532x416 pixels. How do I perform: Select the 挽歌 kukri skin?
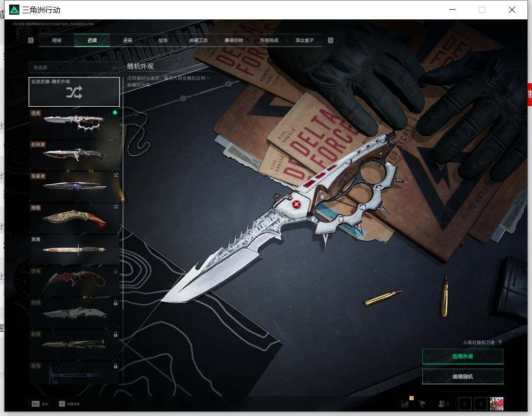(x=75, y=217)
